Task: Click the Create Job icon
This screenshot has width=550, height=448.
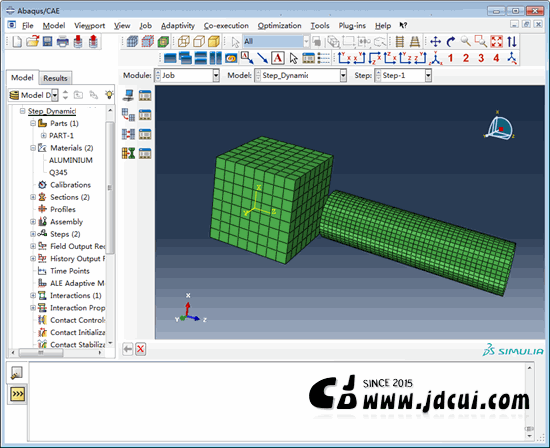Action: (x=128, y=95)
